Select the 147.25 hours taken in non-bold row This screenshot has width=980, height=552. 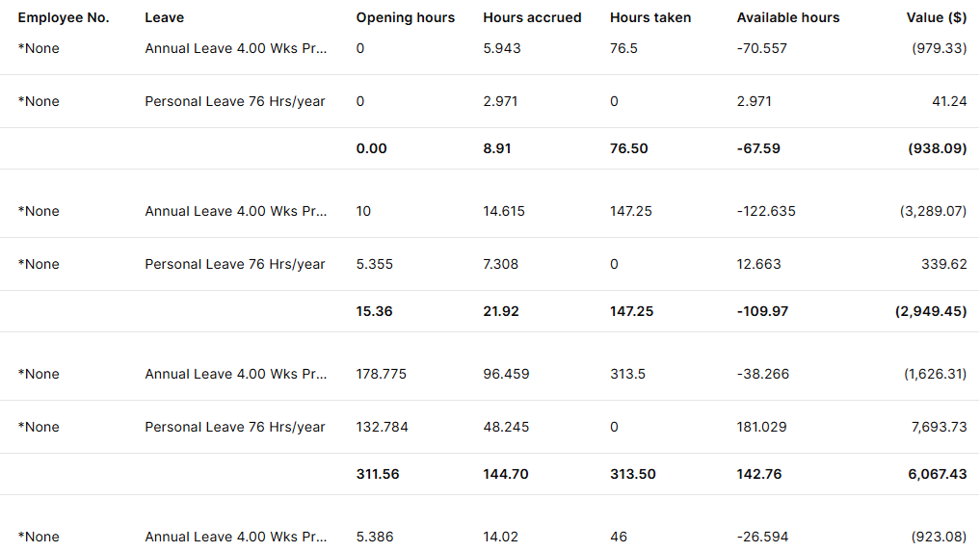click(630, 211)
